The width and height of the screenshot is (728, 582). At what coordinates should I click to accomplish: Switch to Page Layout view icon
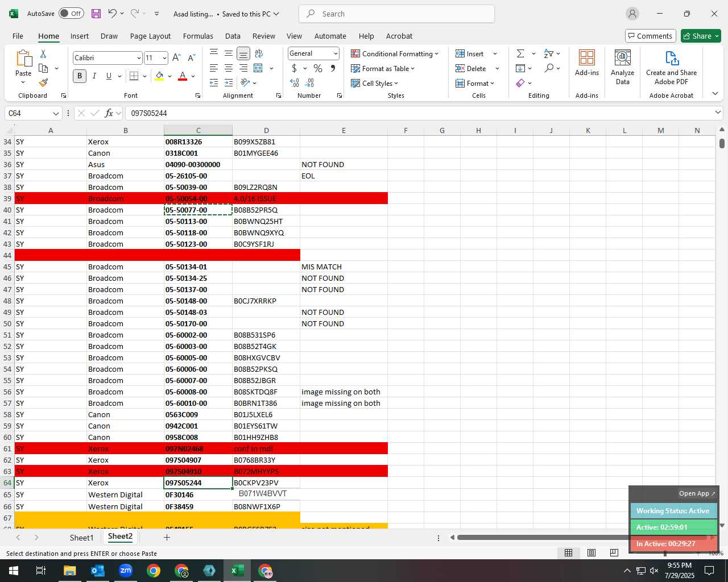tap(591, 552)
